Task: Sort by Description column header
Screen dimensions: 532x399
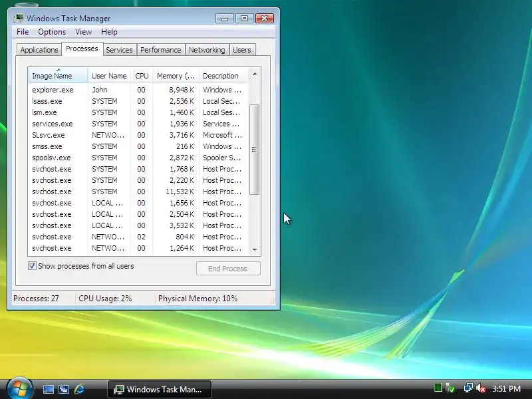Action: [x=224, y=76]
